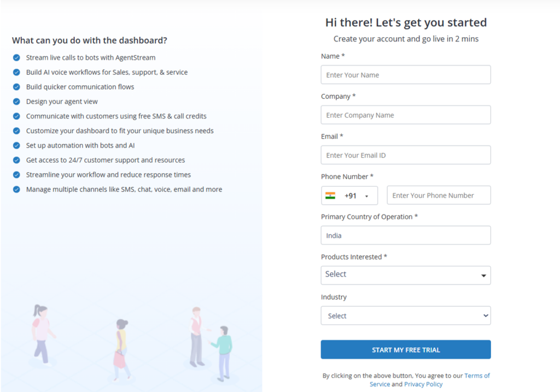560x392 pixels.
Task: Open the Privacy Policy link
Action: coord(423,384)
